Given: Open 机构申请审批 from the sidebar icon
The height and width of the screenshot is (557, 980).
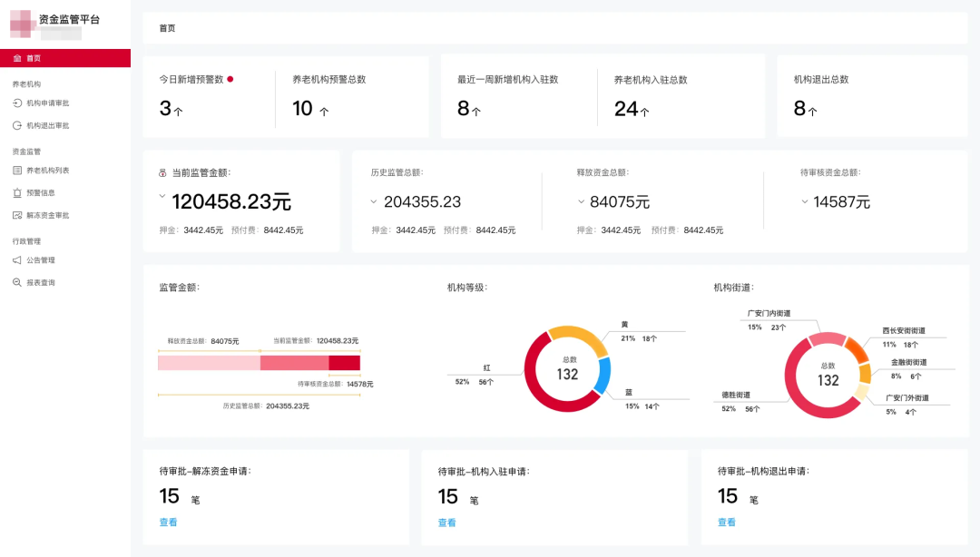Looking at the screenshot, I should pos(19,103).
